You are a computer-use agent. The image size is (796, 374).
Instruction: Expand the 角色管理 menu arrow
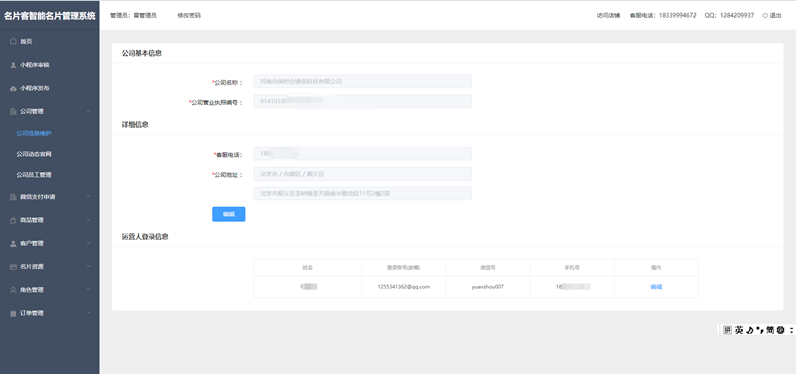click(x=89, y=290)
